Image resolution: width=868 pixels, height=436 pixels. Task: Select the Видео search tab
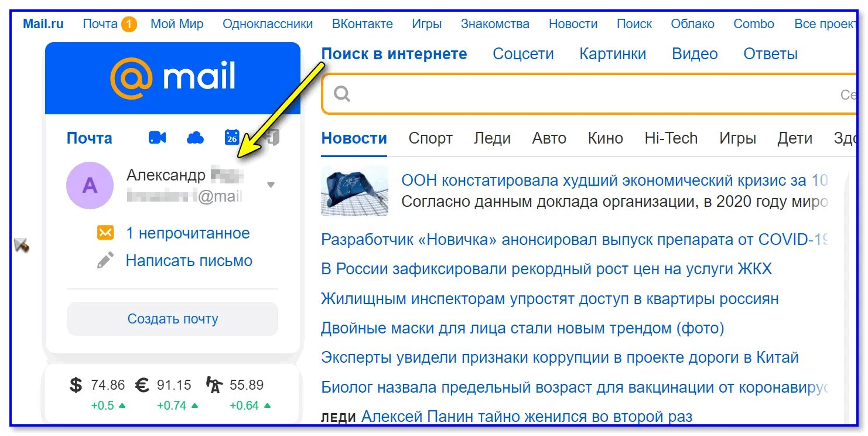(x=695, y=54)
